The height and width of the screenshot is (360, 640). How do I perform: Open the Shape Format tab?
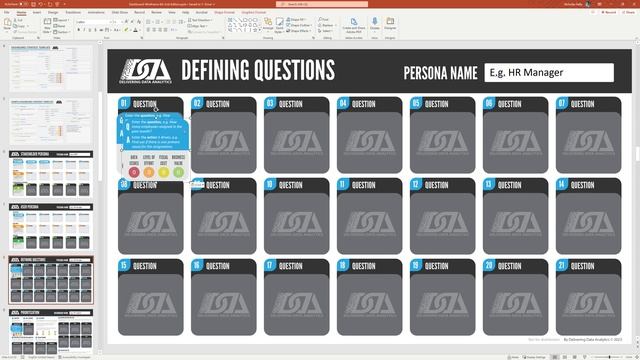[224, 12]
